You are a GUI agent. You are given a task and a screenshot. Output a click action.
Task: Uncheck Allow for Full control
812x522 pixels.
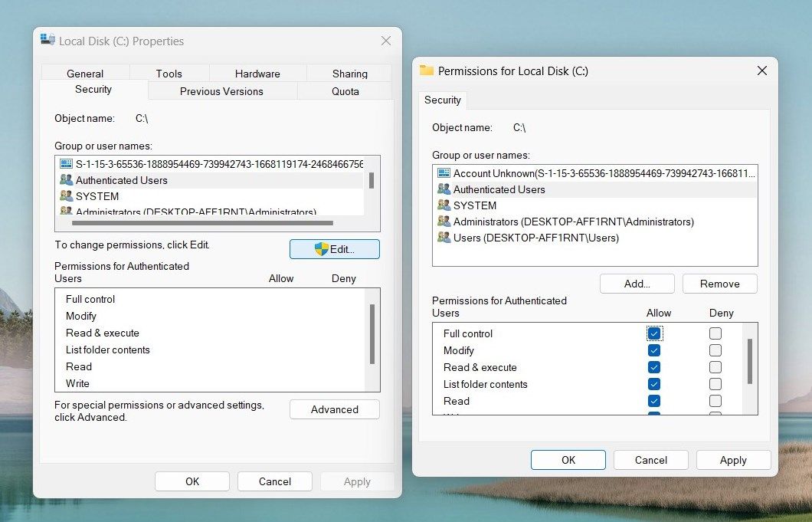pos(654,333)
